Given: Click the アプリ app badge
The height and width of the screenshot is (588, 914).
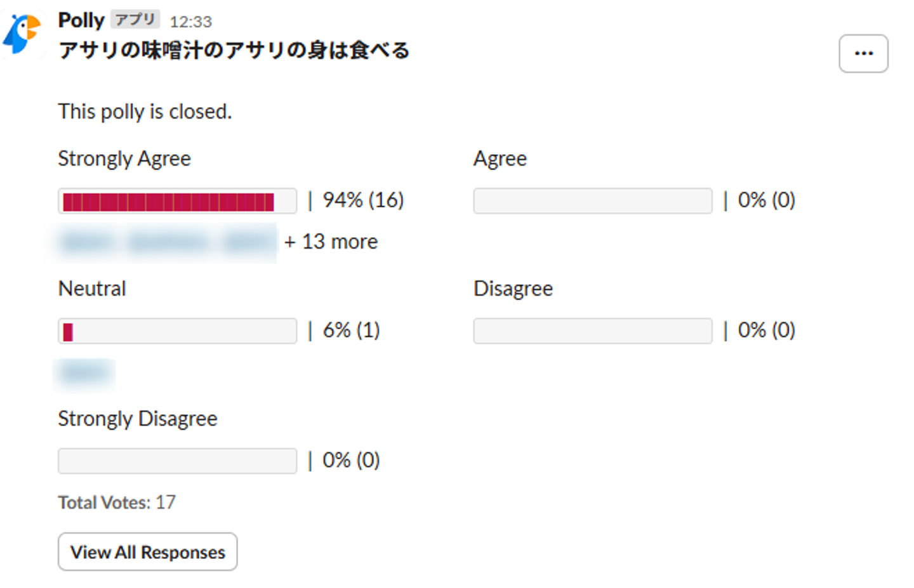Looking at the screenshot, I should point(135,20).
